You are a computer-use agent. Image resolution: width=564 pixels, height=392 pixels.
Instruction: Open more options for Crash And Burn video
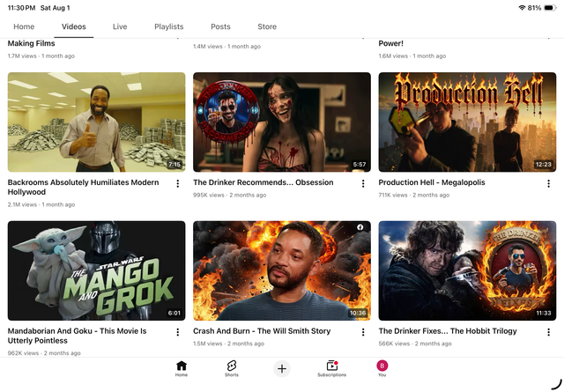(363, 332)
